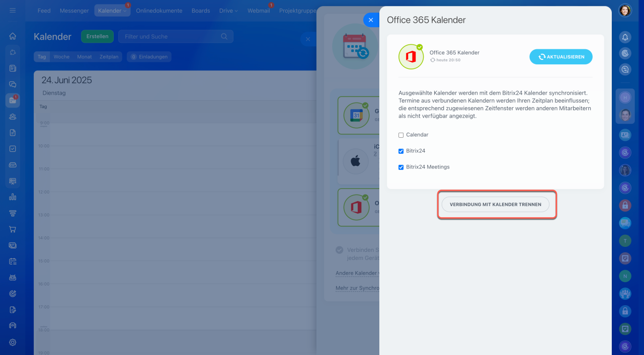Image resolution: width=644 pixels, height=355 pixels.
Task: Select the iCloud Apple calendar card
Action: point(358,161)
